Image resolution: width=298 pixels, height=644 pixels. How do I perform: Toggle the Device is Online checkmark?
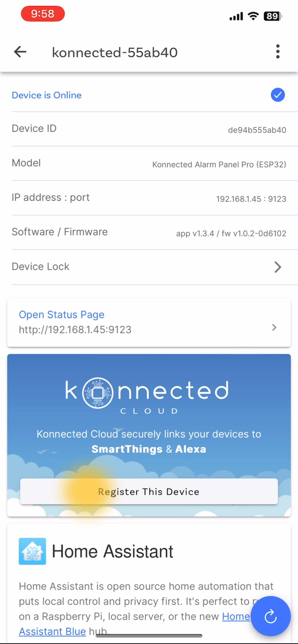point(277,95)
